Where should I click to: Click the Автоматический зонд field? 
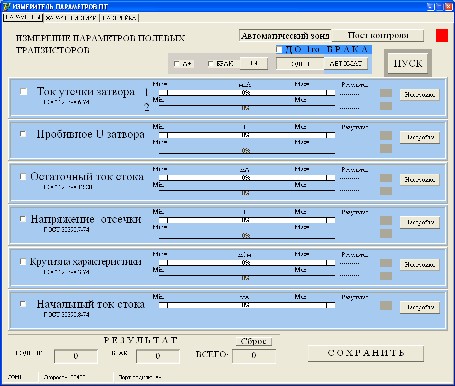285,36
